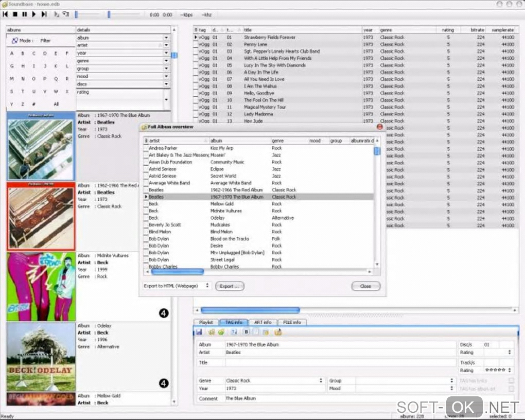
Task: Select the Strawberry Fields Forever track row
Action: pos(356,38)
